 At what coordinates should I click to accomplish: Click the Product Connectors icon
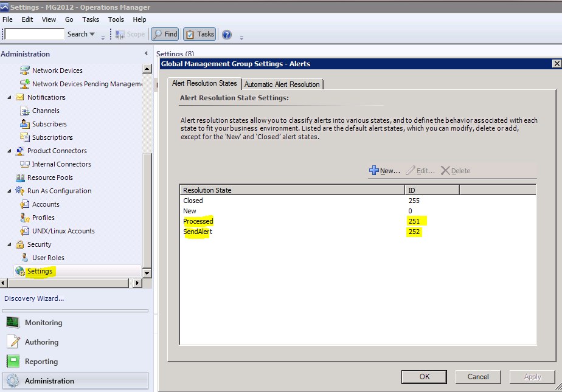coord(19,151)
